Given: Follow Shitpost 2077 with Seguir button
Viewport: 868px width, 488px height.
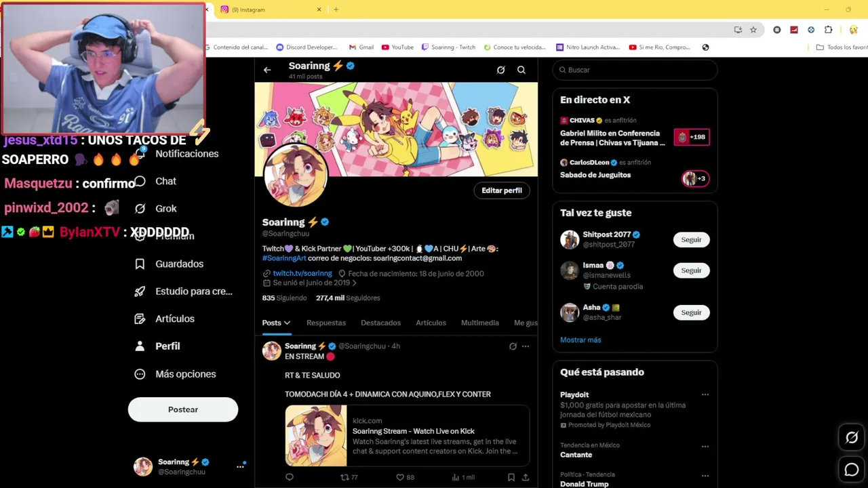Looking at the screenshot, I should click(691, 240).
